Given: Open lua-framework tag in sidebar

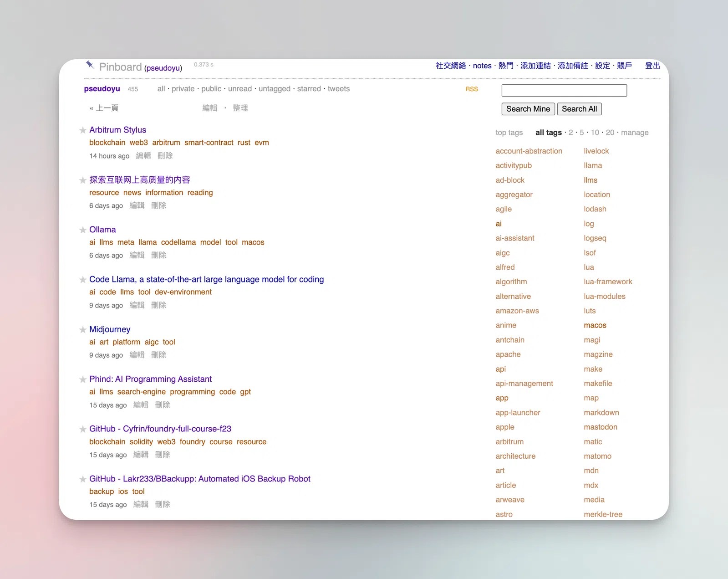Looking at the screenshot, I should (x=608, y=282).
